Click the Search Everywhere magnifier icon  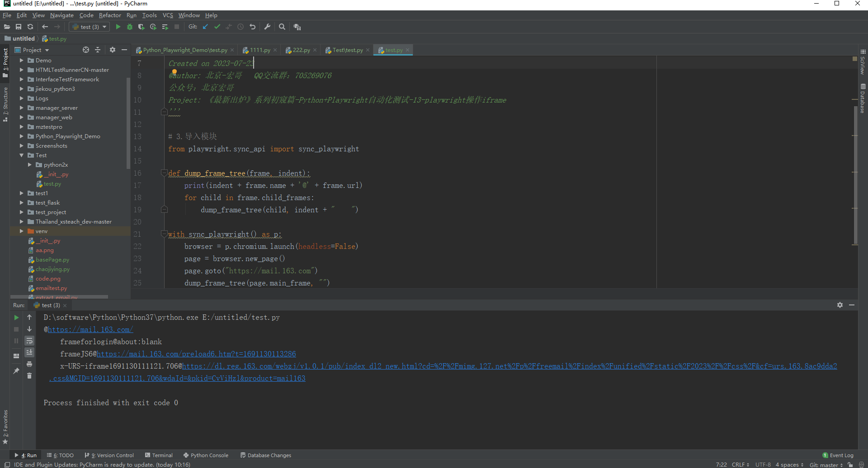[282, 27]
